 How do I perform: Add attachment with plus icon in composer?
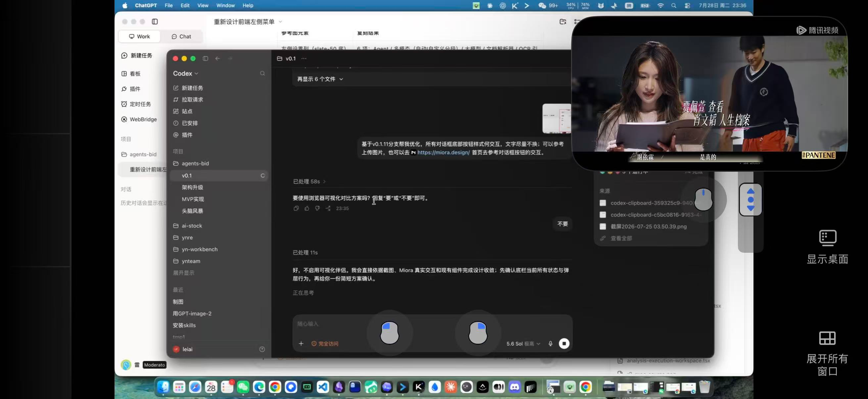tap(301, 344)
